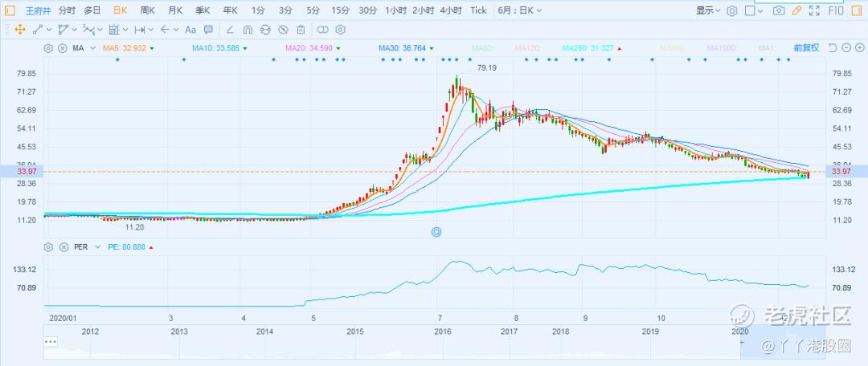Click the 前复权 price adjustment button
Image resolution: width=868 pixels, height=366 pixels.
pos(805,48)
